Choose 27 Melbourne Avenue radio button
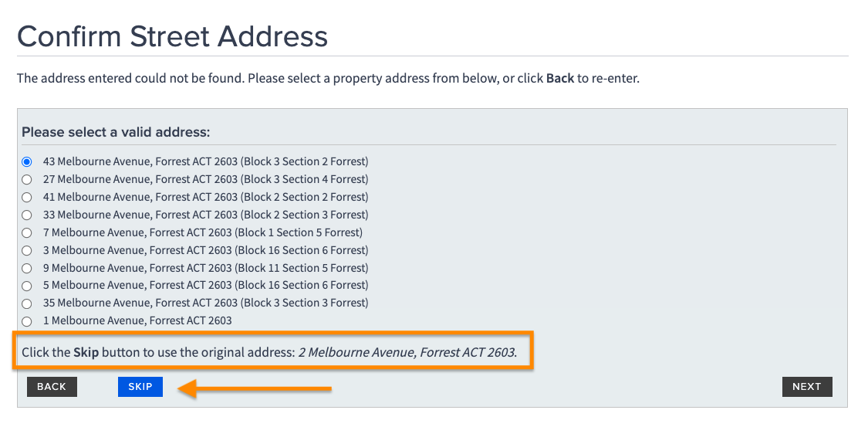The width and height of the screenshot is (868, 427). 27,180
